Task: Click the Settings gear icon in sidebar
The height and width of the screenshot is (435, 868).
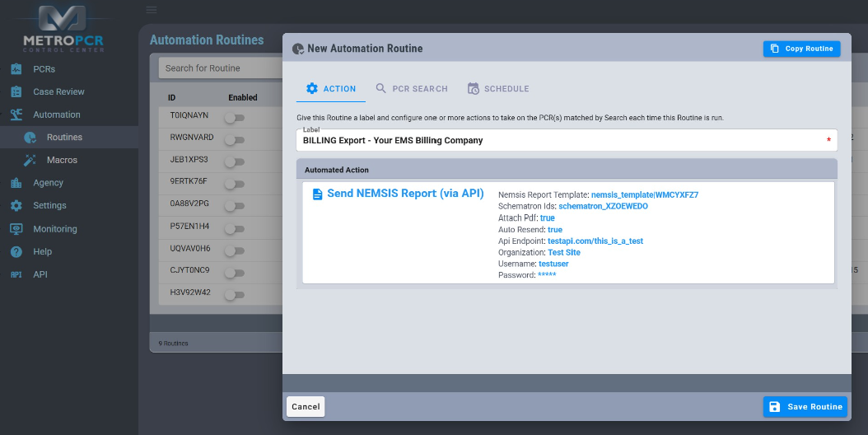Action: pyautogui.click(x=16, y=205)
